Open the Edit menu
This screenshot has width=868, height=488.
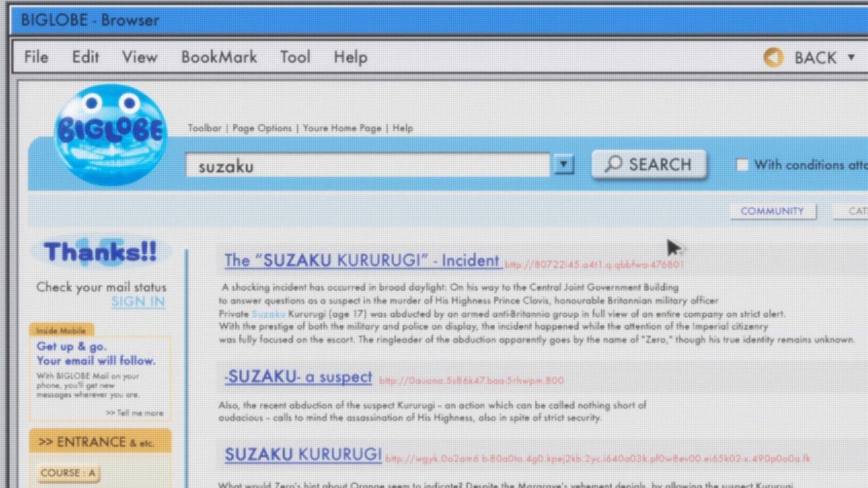coord(85,57)
